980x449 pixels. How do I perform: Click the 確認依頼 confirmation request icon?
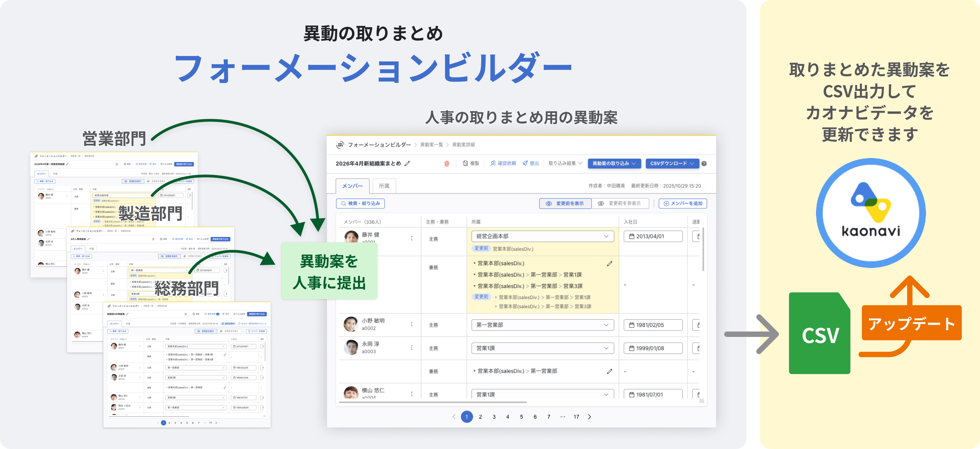pos(494,164)
